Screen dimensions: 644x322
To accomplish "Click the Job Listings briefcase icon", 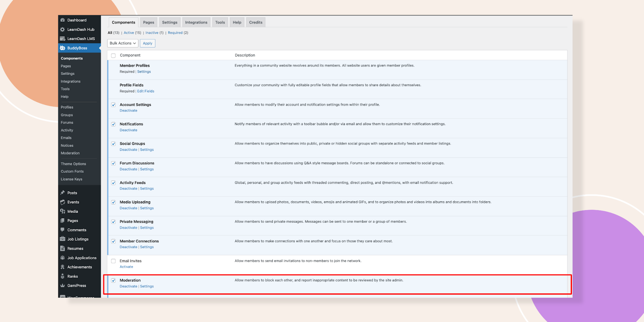I will 62,239.
